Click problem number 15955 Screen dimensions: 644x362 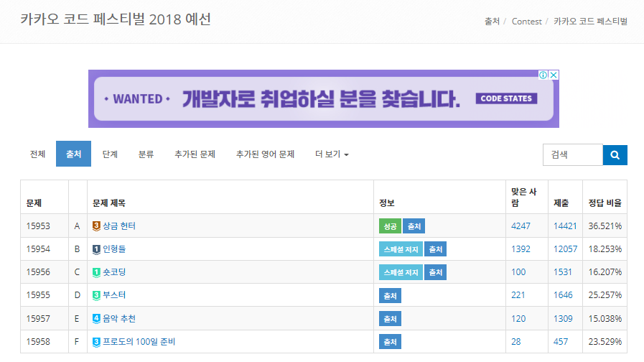click(38, 295)
